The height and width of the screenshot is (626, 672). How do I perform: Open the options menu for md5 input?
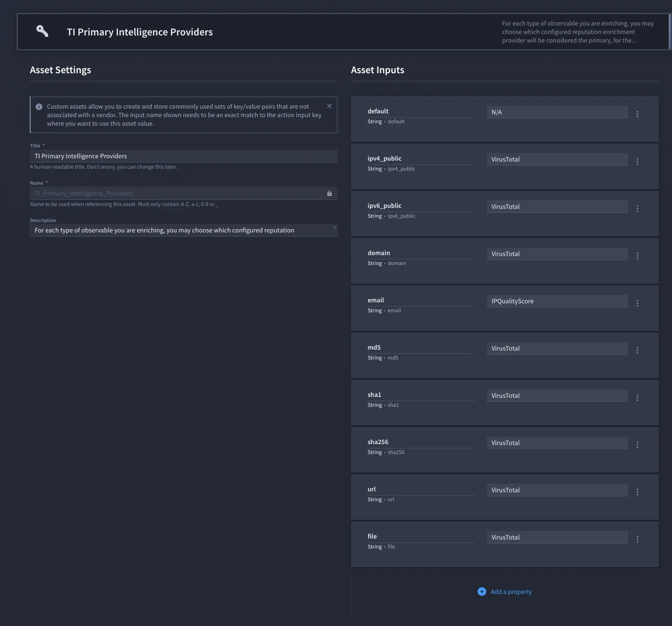(x=638, y=351)
